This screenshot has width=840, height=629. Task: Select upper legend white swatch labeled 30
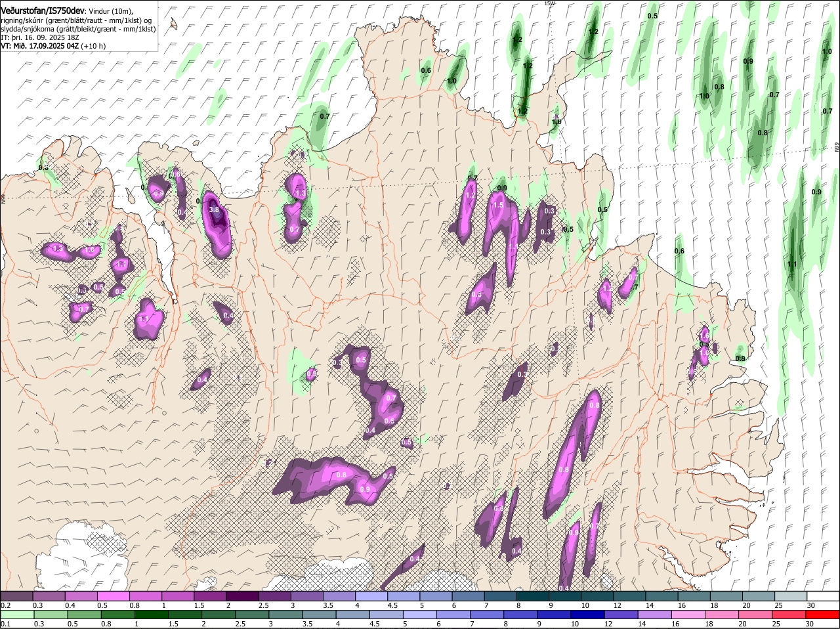pyautogui.click(x=824, y=596)
